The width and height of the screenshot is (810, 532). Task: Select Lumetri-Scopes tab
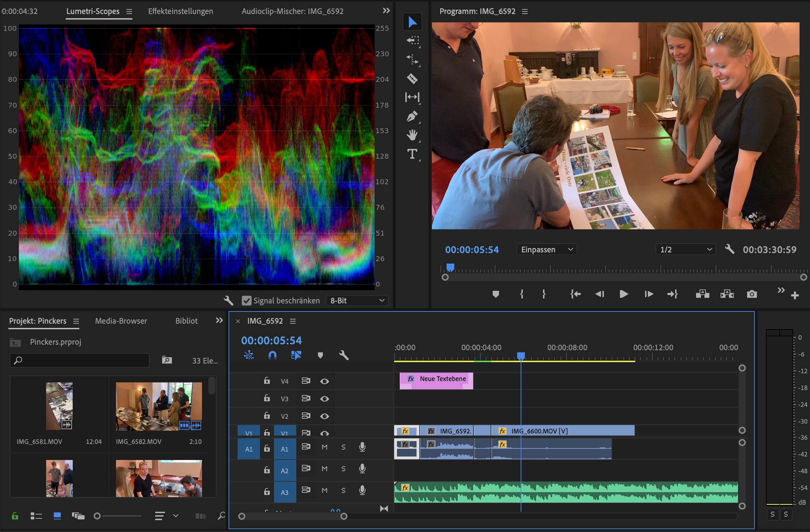tap(93, 11)
